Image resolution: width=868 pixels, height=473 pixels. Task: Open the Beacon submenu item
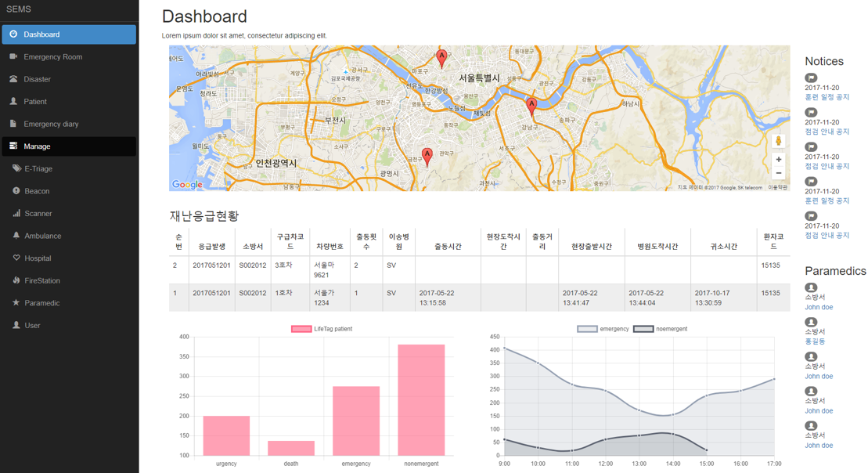tap(69, 191)
